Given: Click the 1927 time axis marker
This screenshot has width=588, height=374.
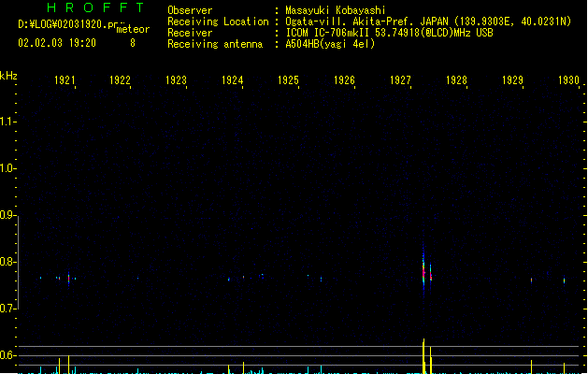Looking at the screenshot, I should 400,79.
